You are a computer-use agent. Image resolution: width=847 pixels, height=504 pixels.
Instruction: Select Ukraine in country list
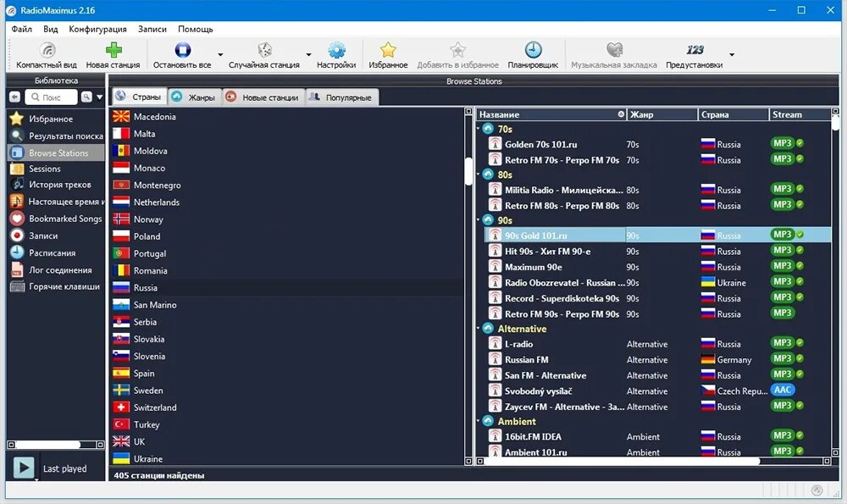click(287, 458)
